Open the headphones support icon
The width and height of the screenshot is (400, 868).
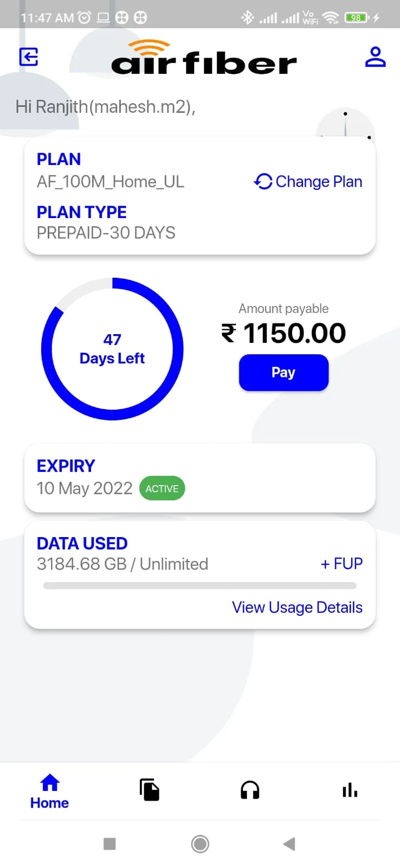(x=250, y=790)
